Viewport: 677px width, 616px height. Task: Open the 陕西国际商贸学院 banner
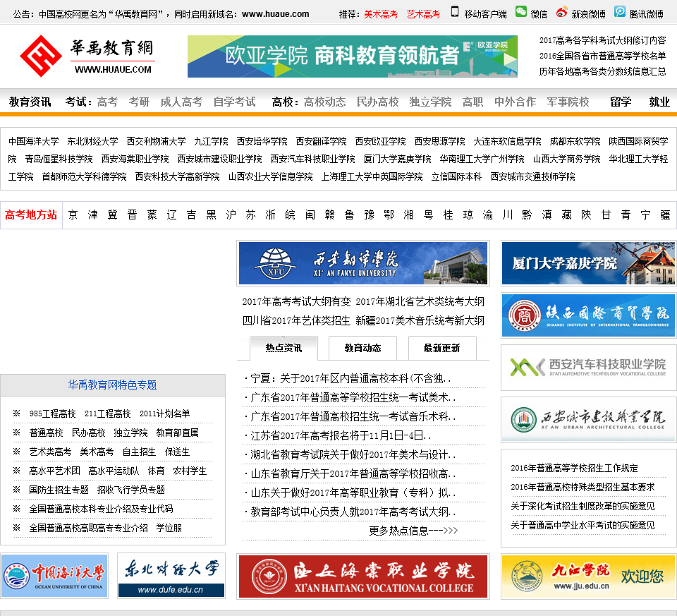588,315
